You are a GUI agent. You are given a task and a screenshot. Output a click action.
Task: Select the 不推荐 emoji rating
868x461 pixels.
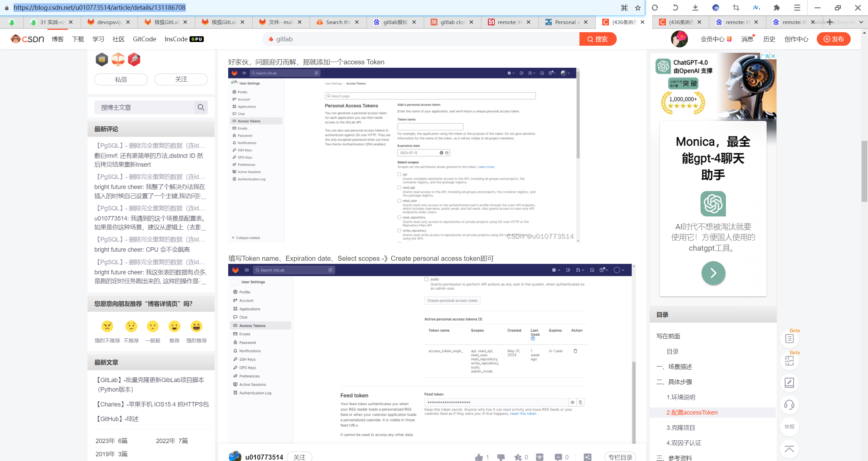(131, 326)
